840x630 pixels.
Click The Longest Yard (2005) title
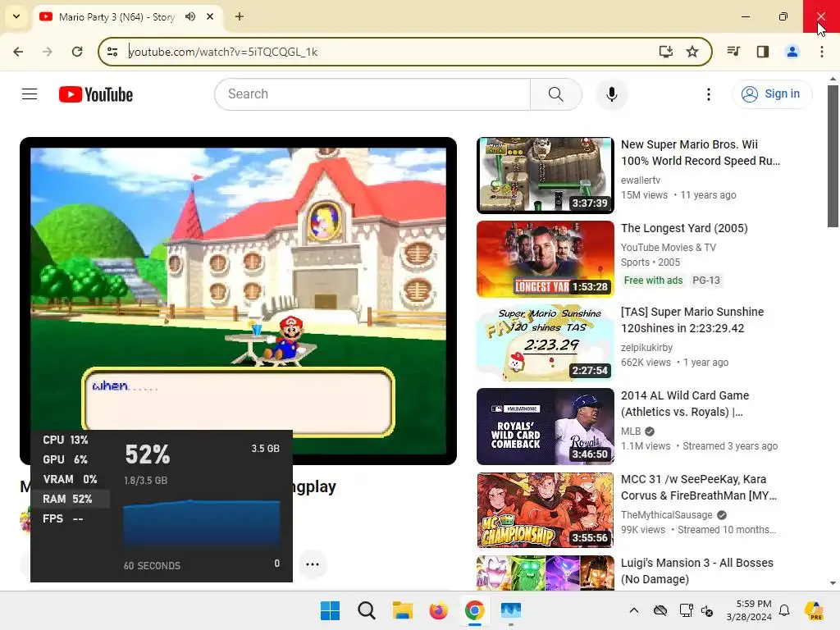[x=684, y=228]
